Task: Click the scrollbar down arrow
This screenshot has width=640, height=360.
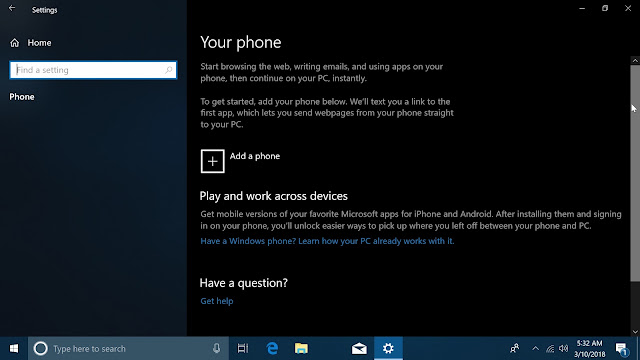Action: [635, 331]
